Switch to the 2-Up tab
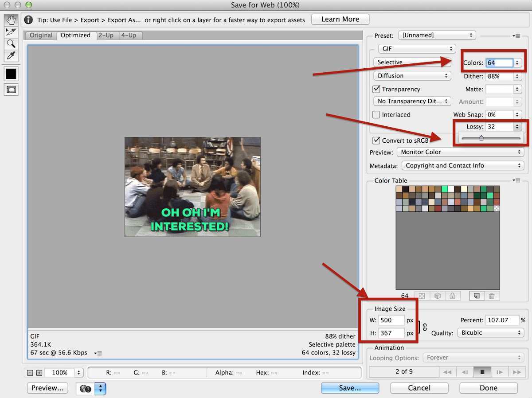Screen dimensions: 532x398 [106, 35]
